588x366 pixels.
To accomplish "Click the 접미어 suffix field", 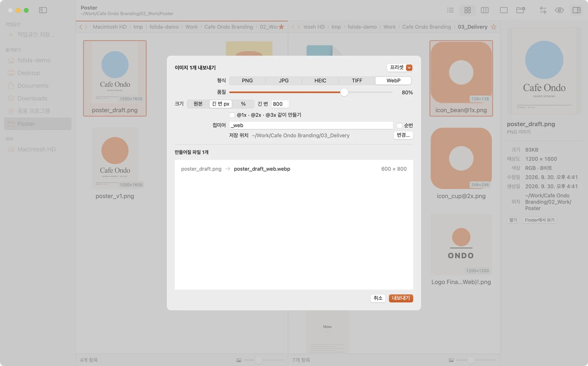I will pos(311,125).
